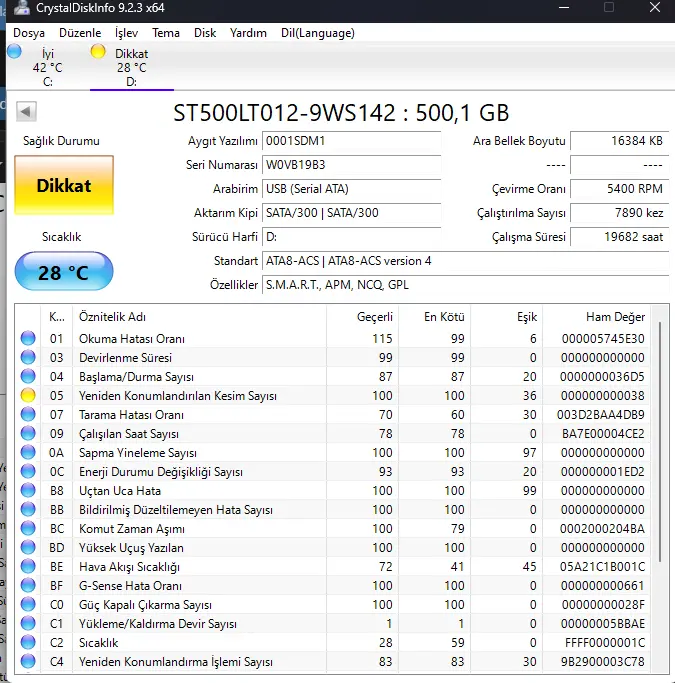This screenshot has height=683, width=675.
Task: Go to previous disk with left arrow
Action: pyautogui.click(x=26, y=112)
